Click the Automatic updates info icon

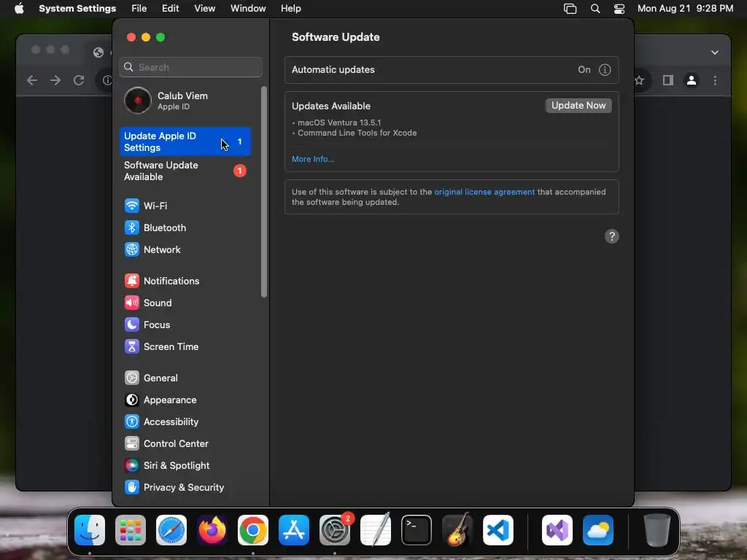(x=605, y=70)
